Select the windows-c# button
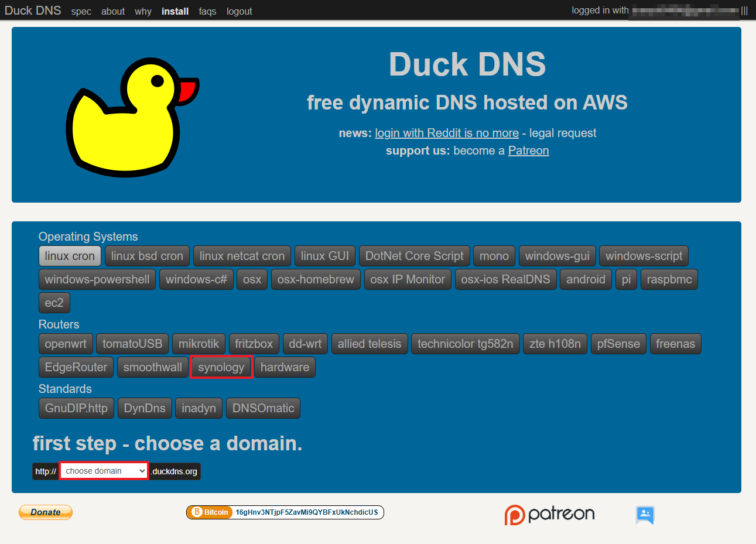 [x=196, y=279]
